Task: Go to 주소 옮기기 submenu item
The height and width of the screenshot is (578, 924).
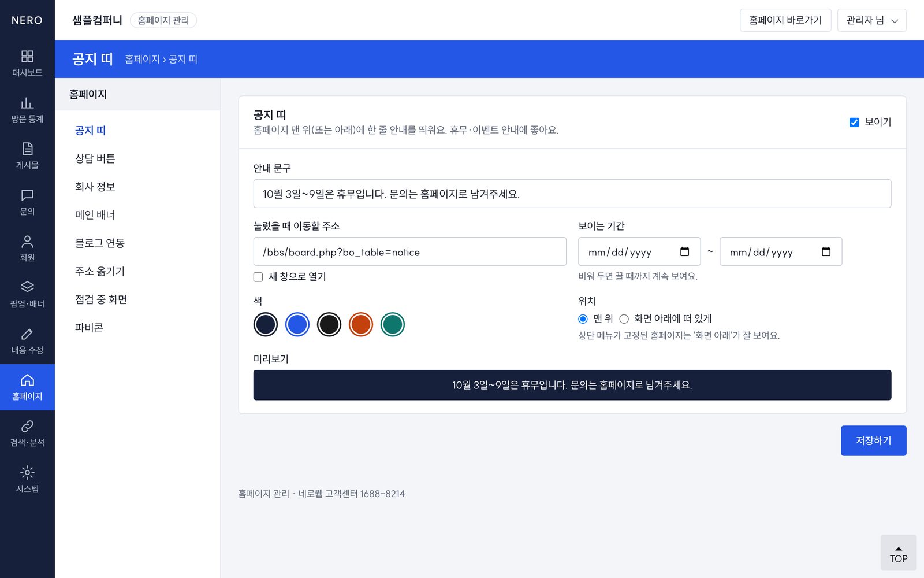Action: coord(100,271)
